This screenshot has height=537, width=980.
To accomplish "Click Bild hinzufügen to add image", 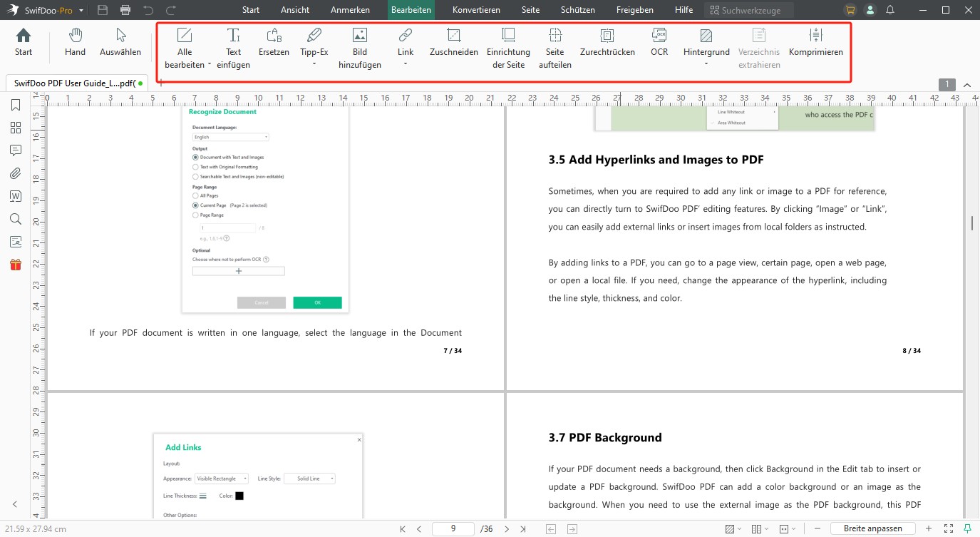I will tap(360, 48).
